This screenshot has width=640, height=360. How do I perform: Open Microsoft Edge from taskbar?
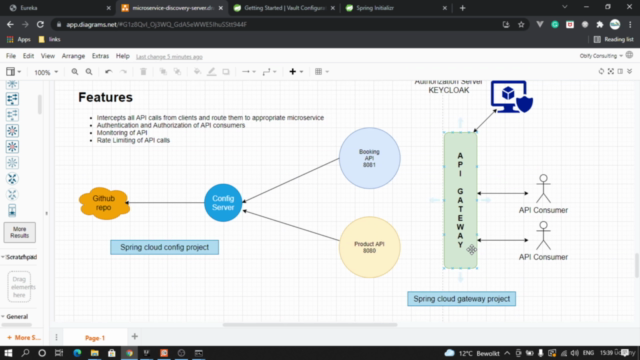click(77, 353)
